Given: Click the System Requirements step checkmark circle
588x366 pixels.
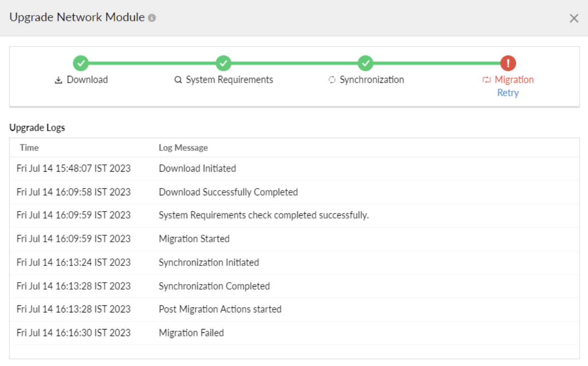Looking at the screenshot, I should point(223,63).
